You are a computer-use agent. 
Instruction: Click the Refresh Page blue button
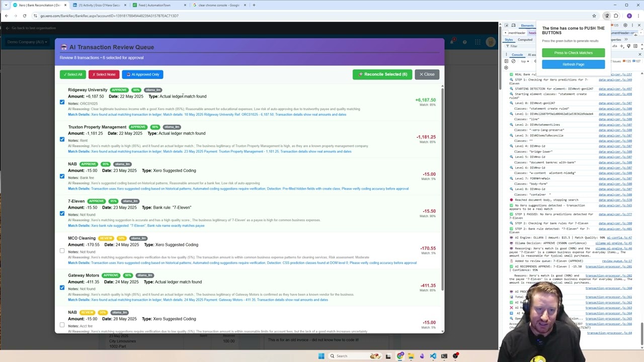point(573,64)
